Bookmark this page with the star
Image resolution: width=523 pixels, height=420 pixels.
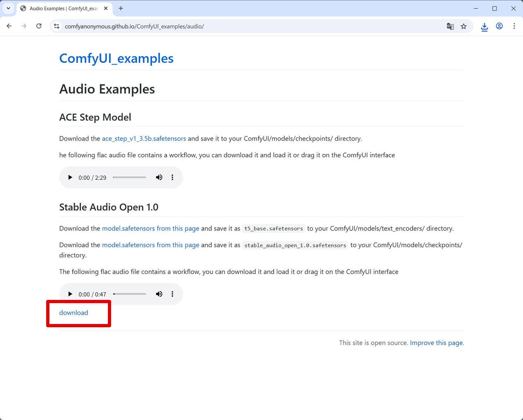[464, 26]
